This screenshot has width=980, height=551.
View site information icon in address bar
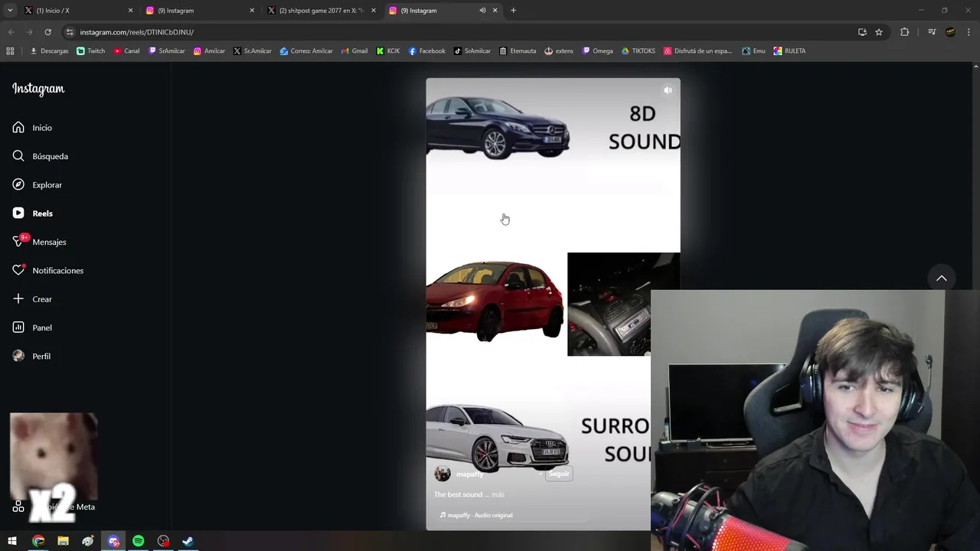pos(70,32)
